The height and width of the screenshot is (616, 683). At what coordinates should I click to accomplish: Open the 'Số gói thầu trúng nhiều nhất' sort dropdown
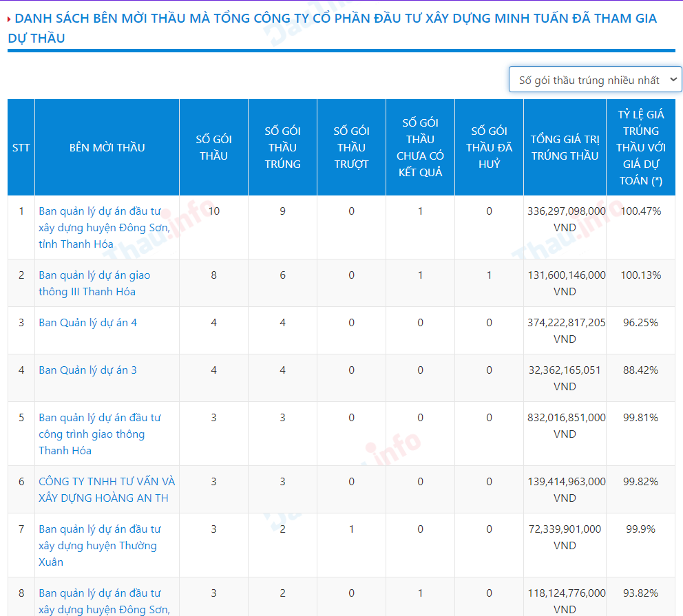pos(595,80)
